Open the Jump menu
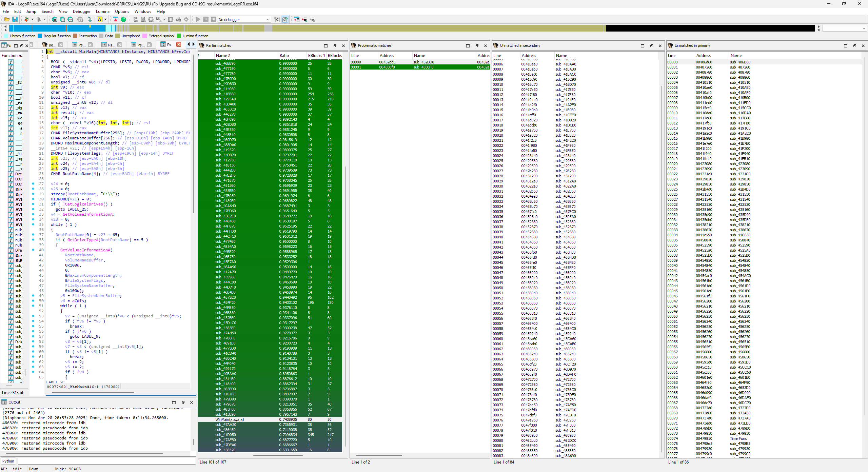 [31, 12]
